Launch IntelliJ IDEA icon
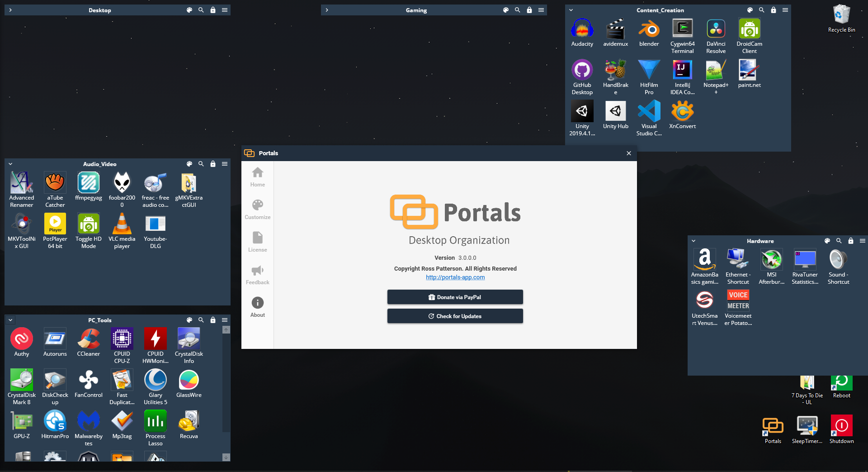The width and height of the screenshot is (868, 472). 682,77
